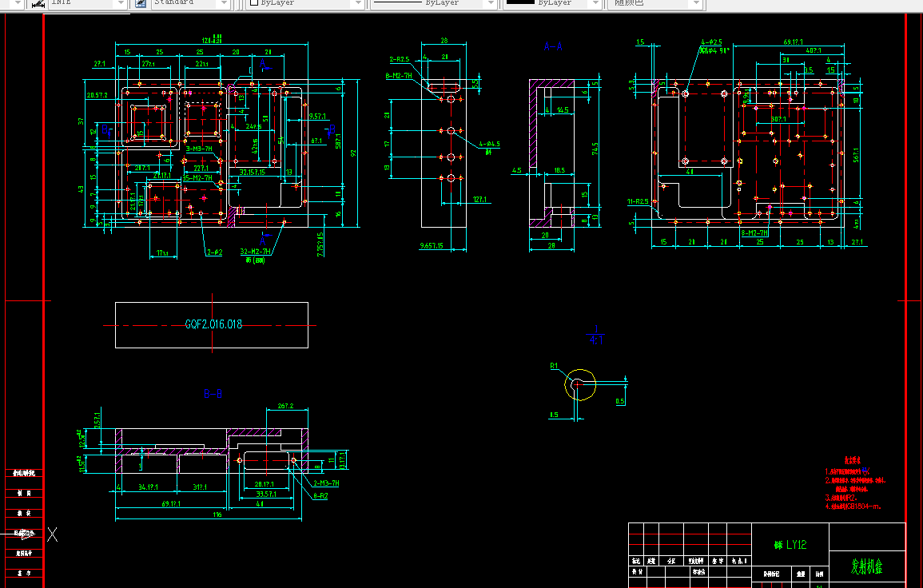923x588 pixels.
Task: Select the 2-R2.5 radius callout
Action: click(399, 59)
